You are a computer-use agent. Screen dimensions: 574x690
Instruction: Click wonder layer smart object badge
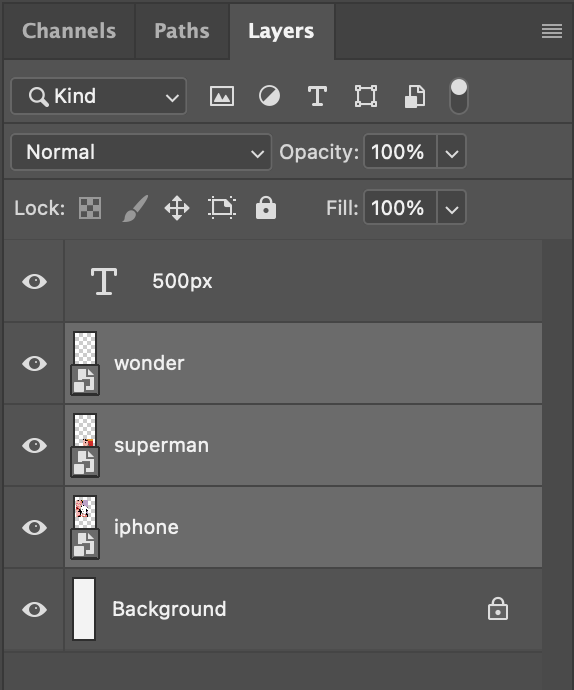point(85,380)
